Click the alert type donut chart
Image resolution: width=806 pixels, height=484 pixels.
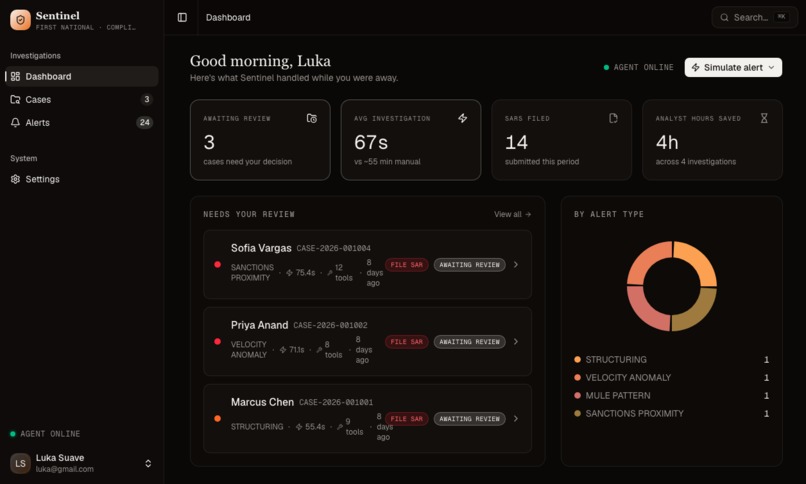click(671, 286)
